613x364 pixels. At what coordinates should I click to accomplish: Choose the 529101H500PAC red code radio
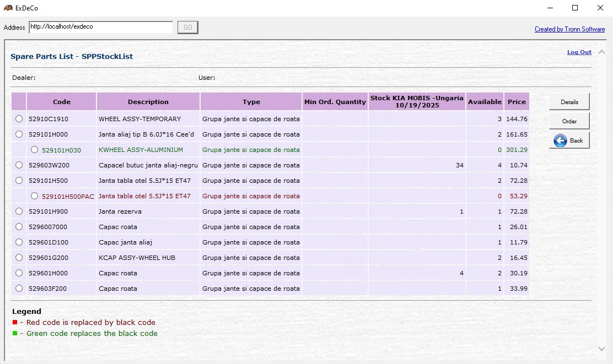pyautogui.click(x=35, y=196)
